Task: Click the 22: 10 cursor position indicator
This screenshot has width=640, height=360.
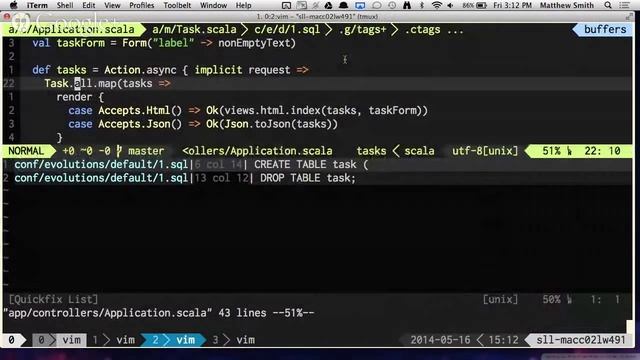Action: tap(602, 151)
